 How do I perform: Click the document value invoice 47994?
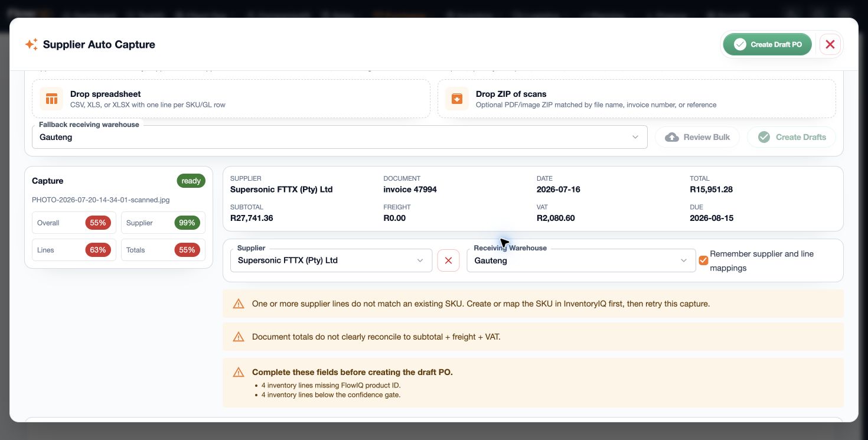point(410,190)
